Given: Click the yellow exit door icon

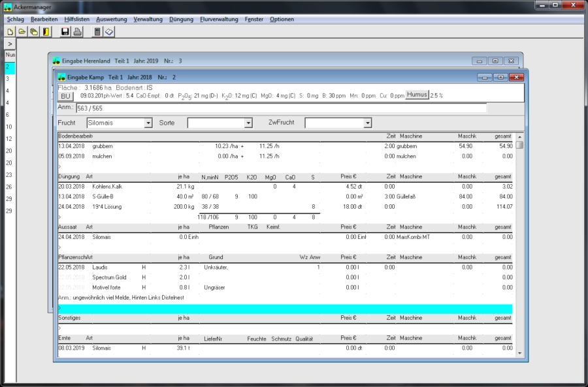Looking at the screenshot, I should click(46, 31).
